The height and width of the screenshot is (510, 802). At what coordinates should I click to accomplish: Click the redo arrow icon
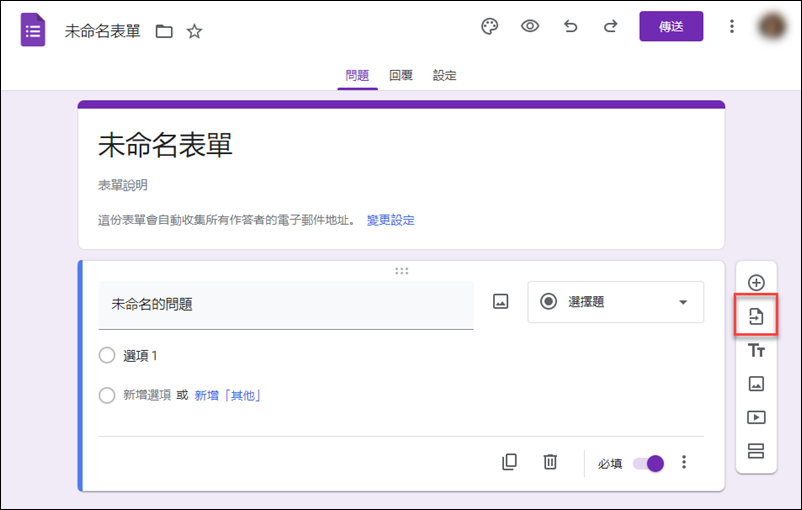[611, 26]
